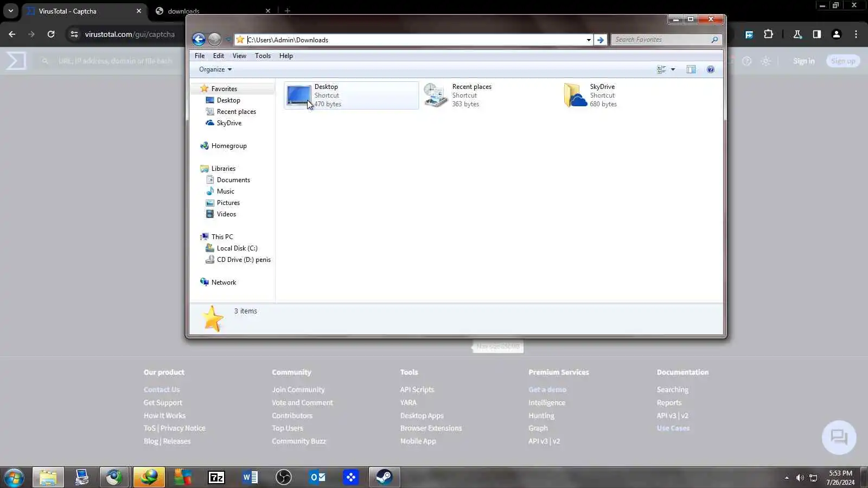Open recent pages dropdown beside Explorer forward button
This screenshot has width=868, height=488.
[228, 40]
